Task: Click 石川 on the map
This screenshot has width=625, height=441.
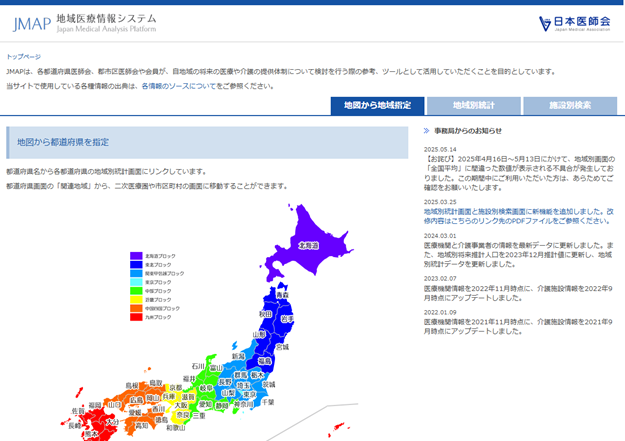Action: click(x=198, y=366)
